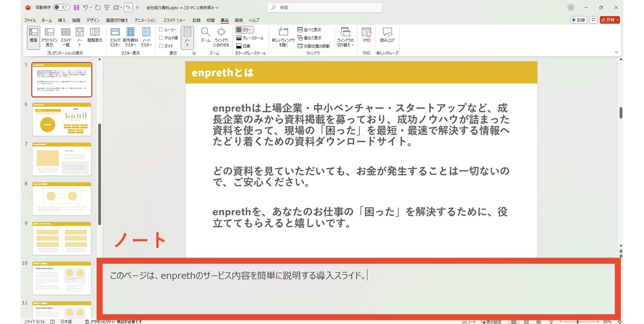The height and width of the screenshot is (324, 644).
Task: Open スライドマスター view
Action: pyautogui.click(x=115, y=37)
